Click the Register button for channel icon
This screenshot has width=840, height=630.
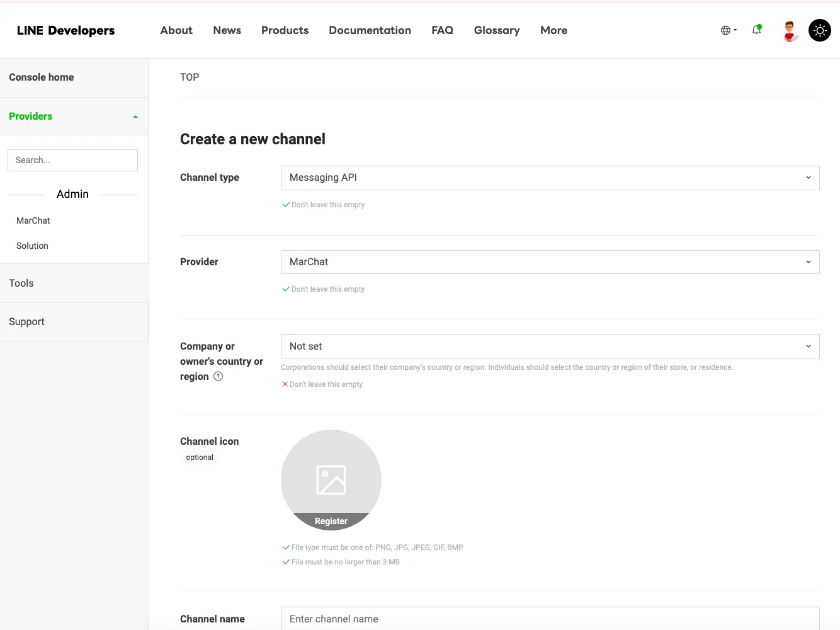click(x=331, y=521)
